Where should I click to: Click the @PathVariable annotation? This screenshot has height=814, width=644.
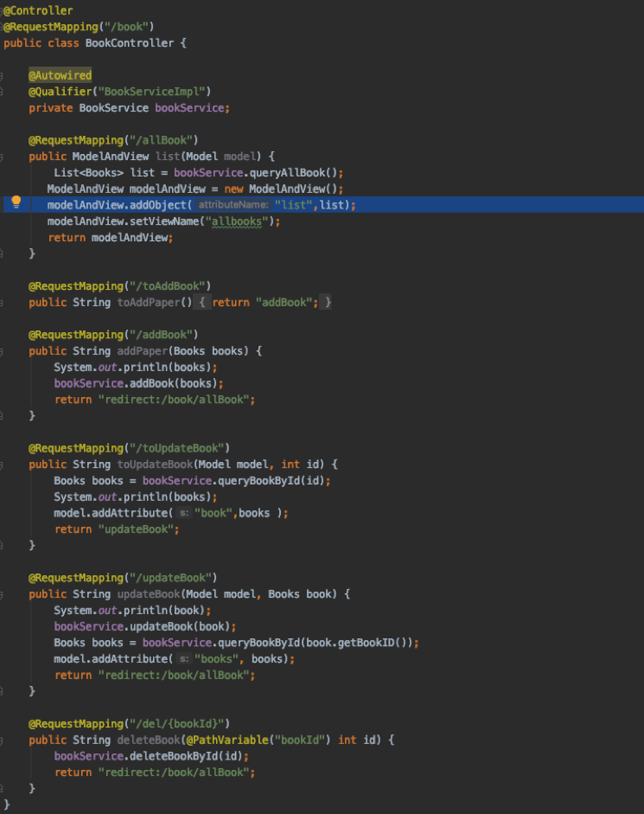(x=227, y=740)
